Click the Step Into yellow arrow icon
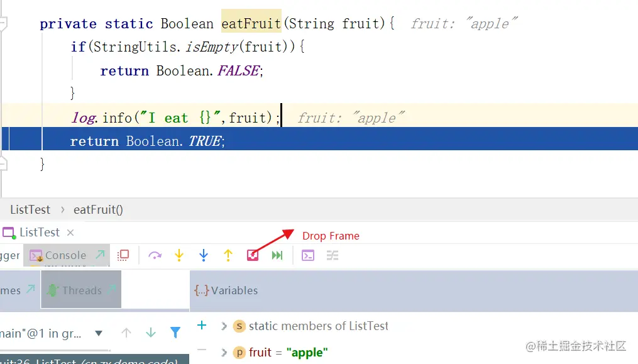This screenshot has height=364, width=638. point(179,255)
